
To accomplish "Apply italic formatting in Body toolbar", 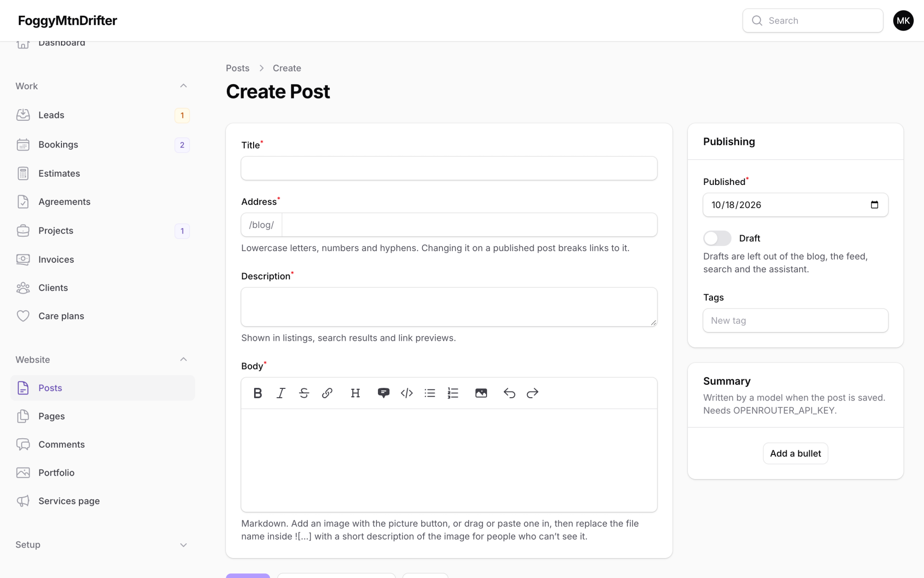I will (281, 393).
